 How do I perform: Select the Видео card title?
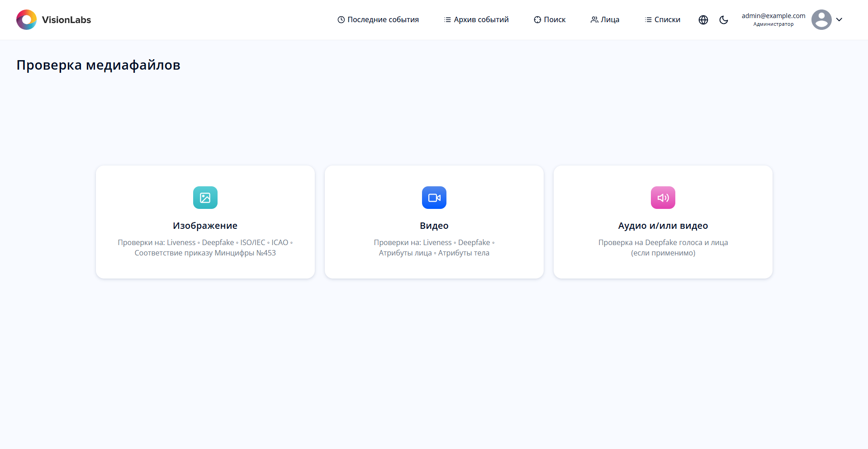tap(434, 226)
